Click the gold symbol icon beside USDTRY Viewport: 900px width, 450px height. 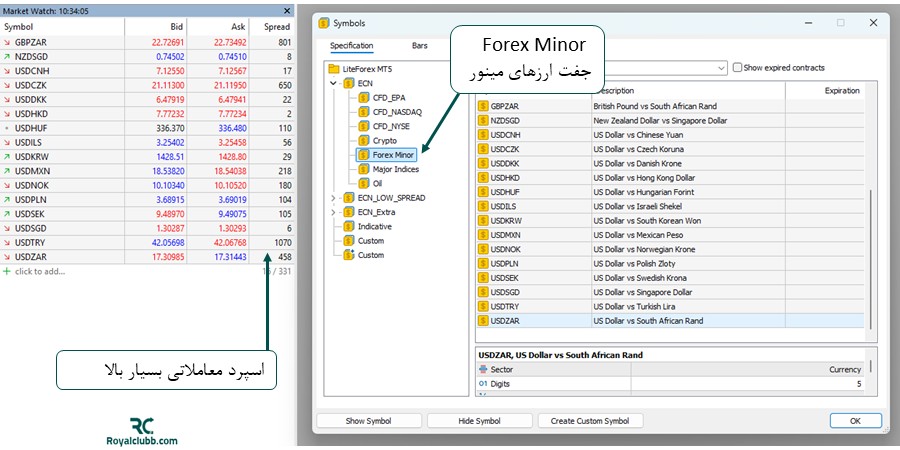point(483,307)
